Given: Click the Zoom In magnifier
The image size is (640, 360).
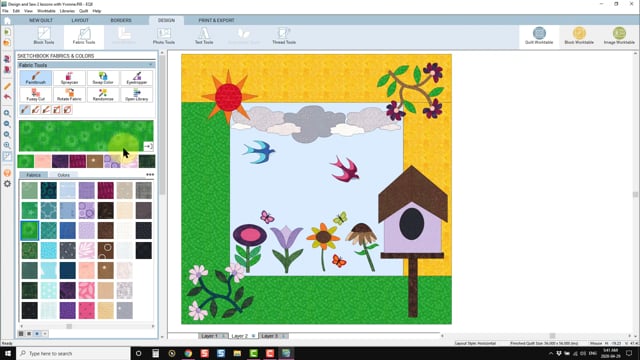Looking at the screenshot, I should (x=7, y=113).
